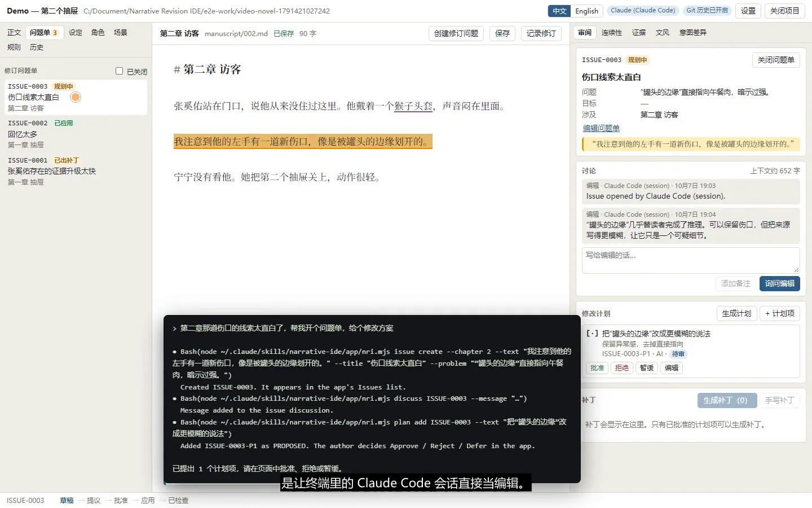This screenshot has width=812, height=508.
Task: Switch to the 角色 tab
Action: coord(98,33)
